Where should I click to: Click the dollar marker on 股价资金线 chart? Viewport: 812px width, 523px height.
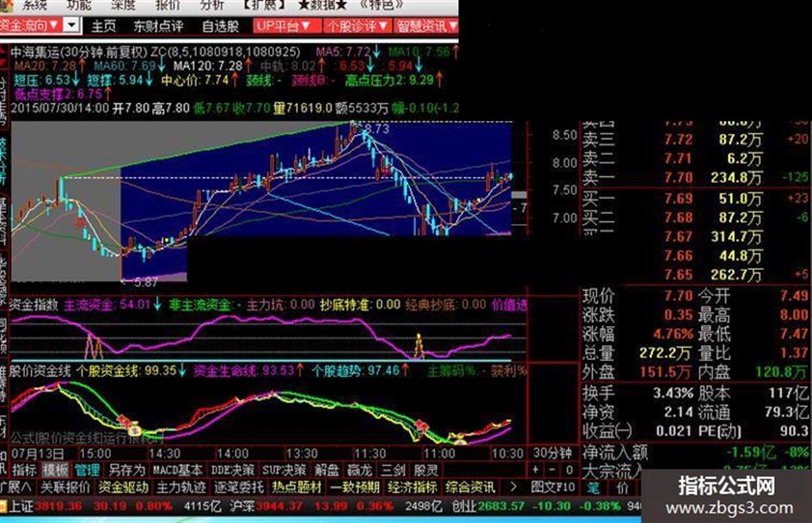point(135,429)
